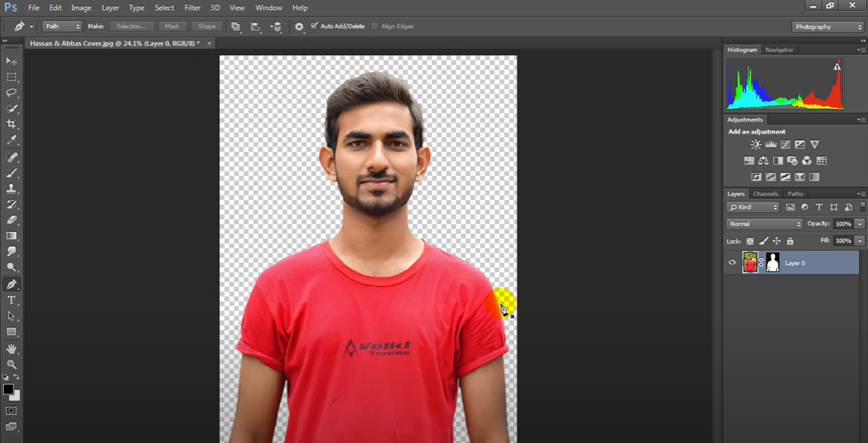Select the Hand tool
Screen dimensions: 868x443
12,349
